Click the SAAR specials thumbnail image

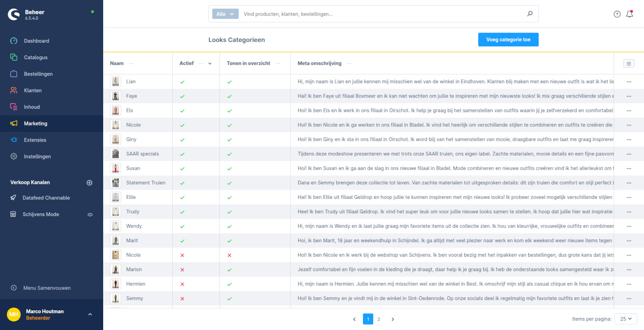point(116,154)
